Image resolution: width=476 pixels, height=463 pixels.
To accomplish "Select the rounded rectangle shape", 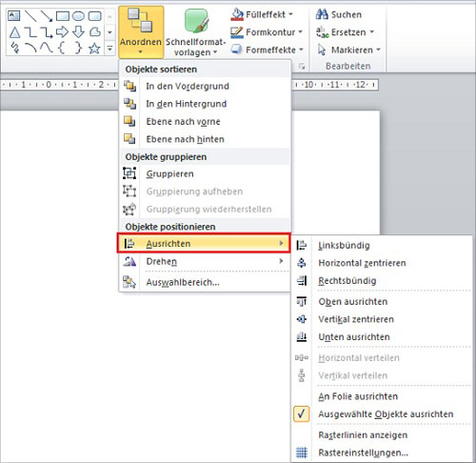I will [94, 16].
